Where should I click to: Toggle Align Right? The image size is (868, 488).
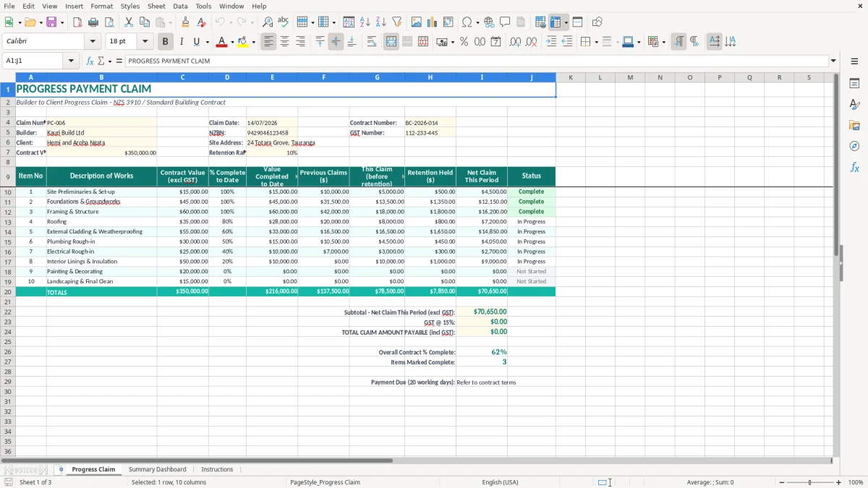pyautogui.click(x=301, y=42)
